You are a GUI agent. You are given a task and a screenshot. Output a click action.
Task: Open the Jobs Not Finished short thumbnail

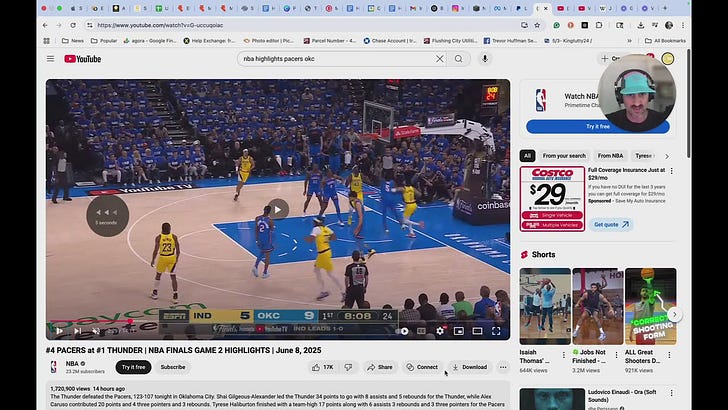[x=598, y=306]
